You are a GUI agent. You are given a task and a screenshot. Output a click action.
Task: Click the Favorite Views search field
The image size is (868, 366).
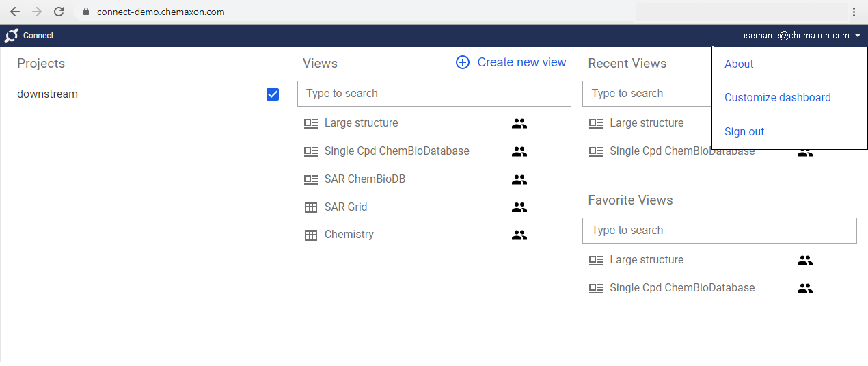[719, 231]
